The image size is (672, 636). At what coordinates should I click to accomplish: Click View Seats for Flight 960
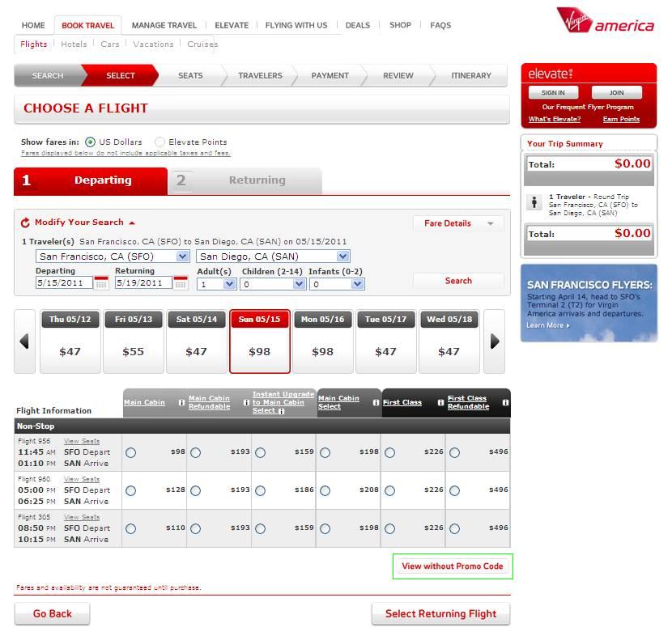[x=82, y=479]
